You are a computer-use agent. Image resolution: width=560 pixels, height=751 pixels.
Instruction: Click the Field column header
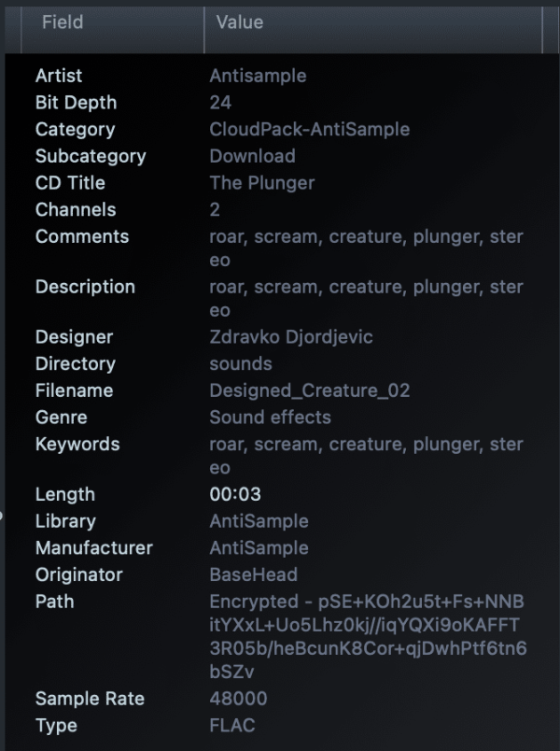click(x=61, y=22)
